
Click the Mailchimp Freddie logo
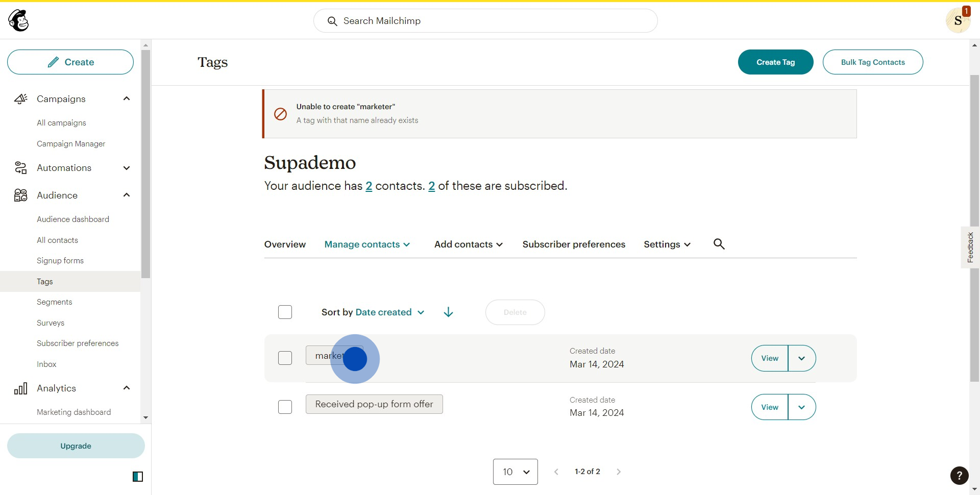coord(19,20)
